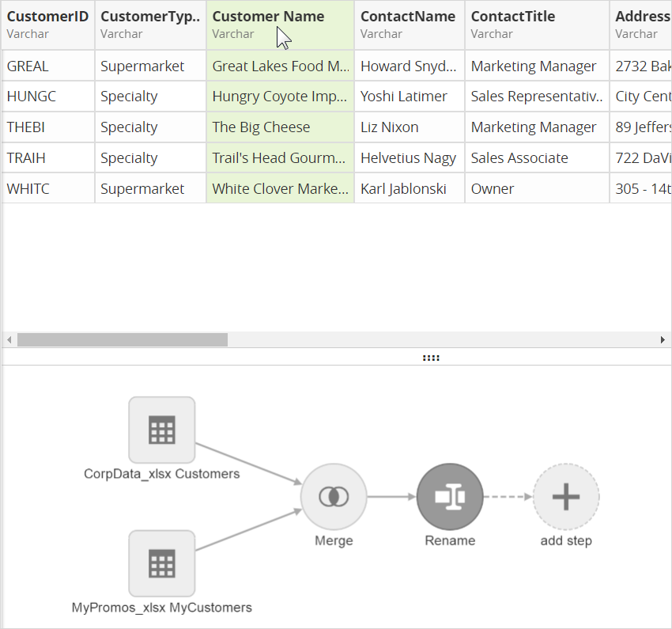Click the horizontal scrollbar right arrow
Viewport: 672px width, 629px height.
[663, 340]
